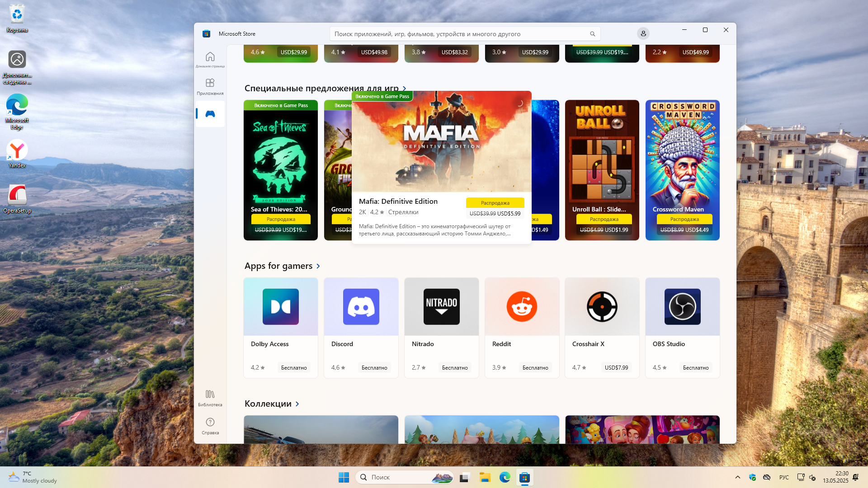Click USD$7.99 price button for Crosshair X

tap(616, 368)
